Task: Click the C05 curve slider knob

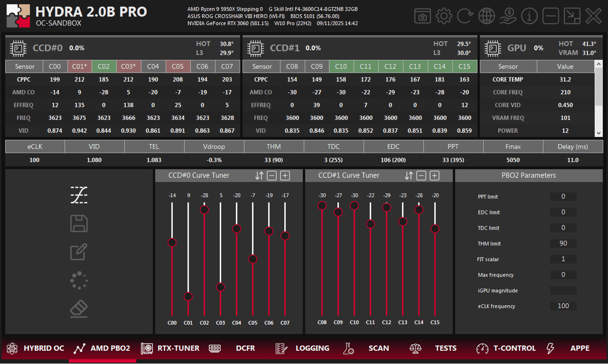Action: [253, 259]
